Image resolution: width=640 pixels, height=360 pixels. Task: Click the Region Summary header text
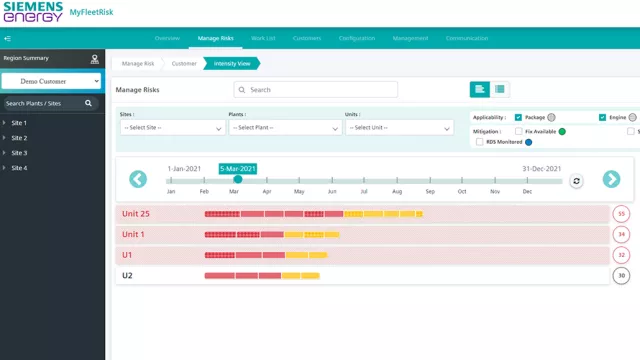point(26,58)
